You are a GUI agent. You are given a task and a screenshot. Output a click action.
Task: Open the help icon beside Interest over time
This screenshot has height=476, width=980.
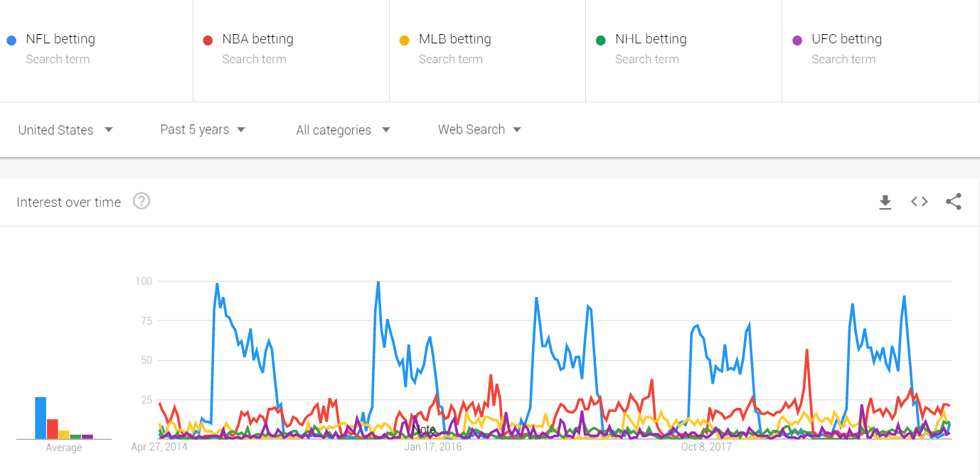[142, 201]
